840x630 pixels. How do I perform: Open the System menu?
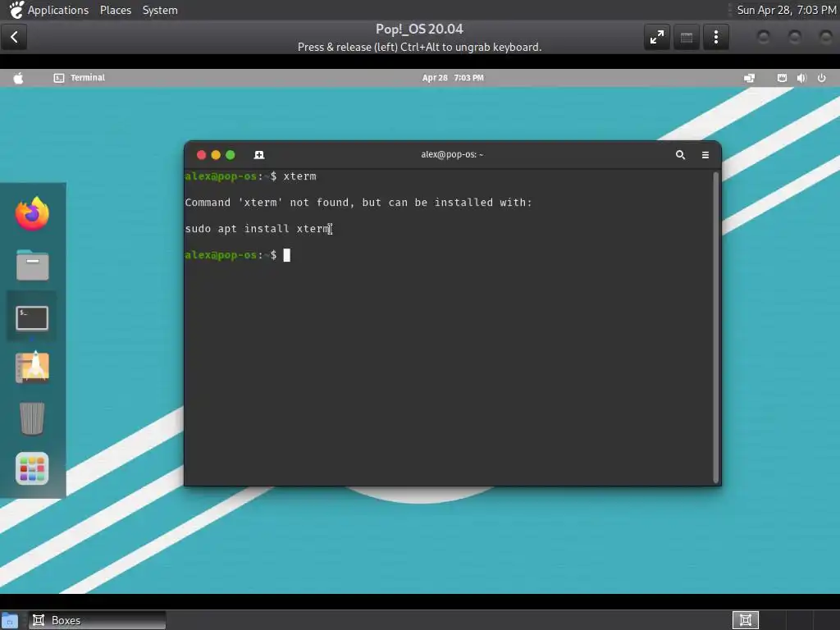160,10
